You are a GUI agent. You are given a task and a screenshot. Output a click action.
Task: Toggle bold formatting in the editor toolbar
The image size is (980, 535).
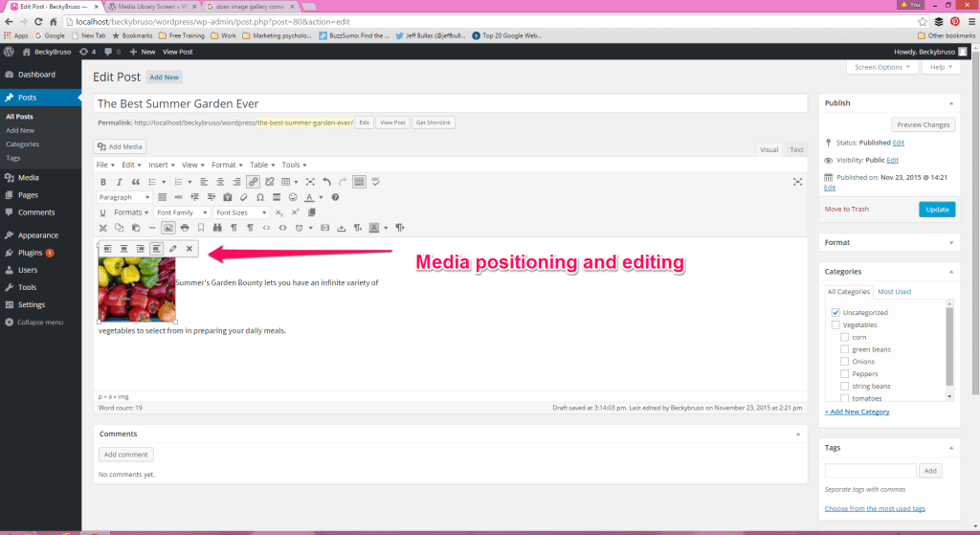[103, 182]
